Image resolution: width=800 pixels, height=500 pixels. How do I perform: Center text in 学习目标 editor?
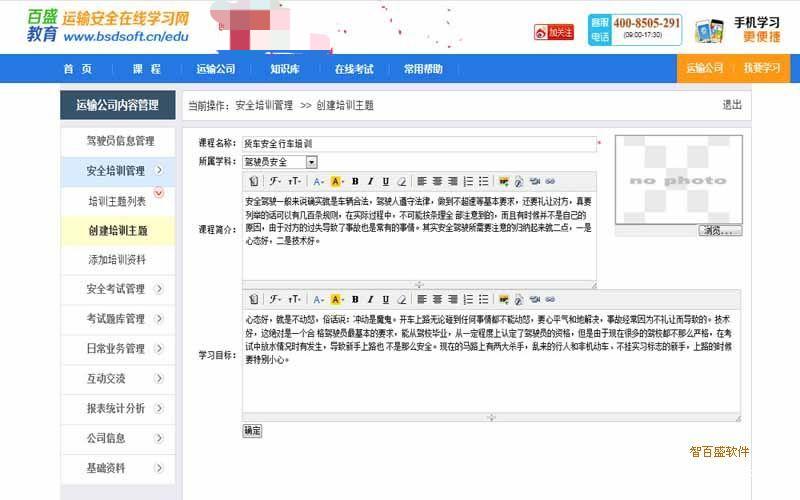[x=437, y=299]
